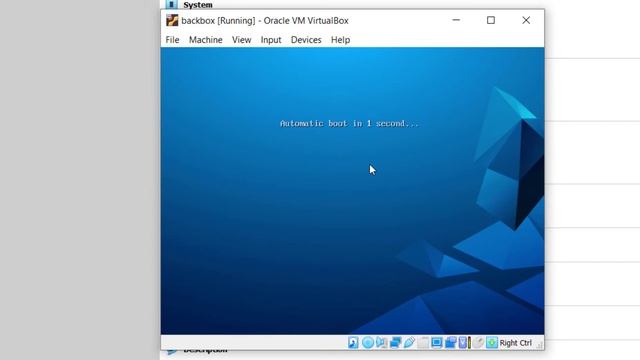Click the VirtualBox app icon in title bar
The image size is (640, 360).
[x=172, y=20]
